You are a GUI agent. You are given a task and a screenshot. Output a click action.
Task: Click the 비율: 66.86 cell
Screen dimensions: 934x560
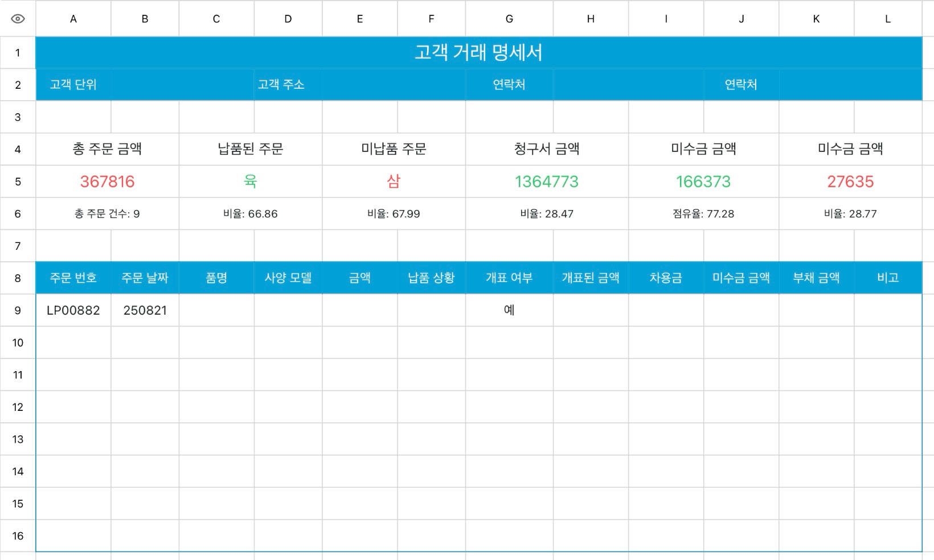[x=251, y=214]
